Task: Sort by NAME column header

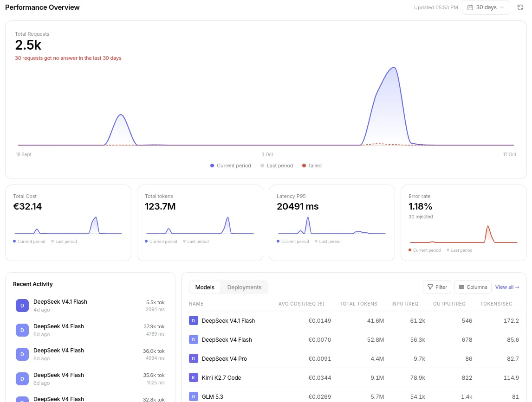Action: click(196, 304)
